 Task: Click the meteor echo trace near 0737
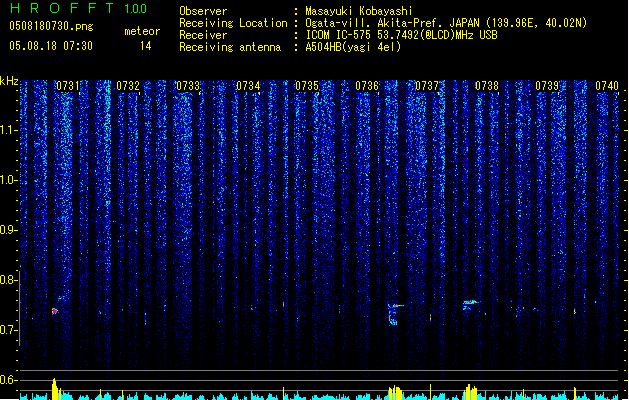click(x=395, y=314)
